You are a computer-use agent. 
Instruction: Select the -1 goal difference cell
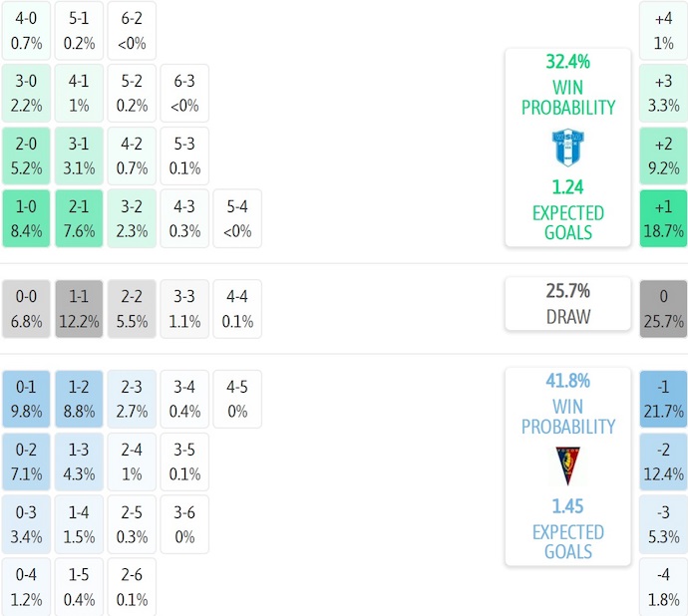[x=663, y=399]
